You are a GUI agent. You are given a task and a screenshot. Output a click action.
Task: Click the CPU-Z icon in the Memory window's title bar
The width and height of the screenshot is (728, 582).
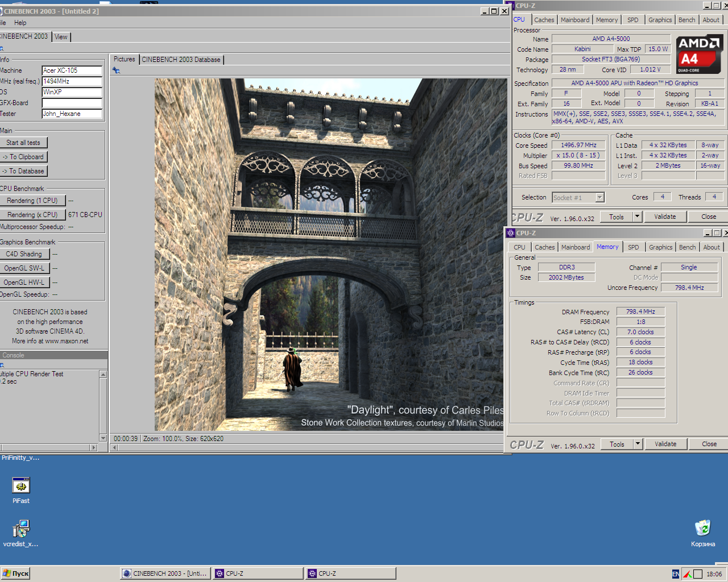tap(510, 233)
